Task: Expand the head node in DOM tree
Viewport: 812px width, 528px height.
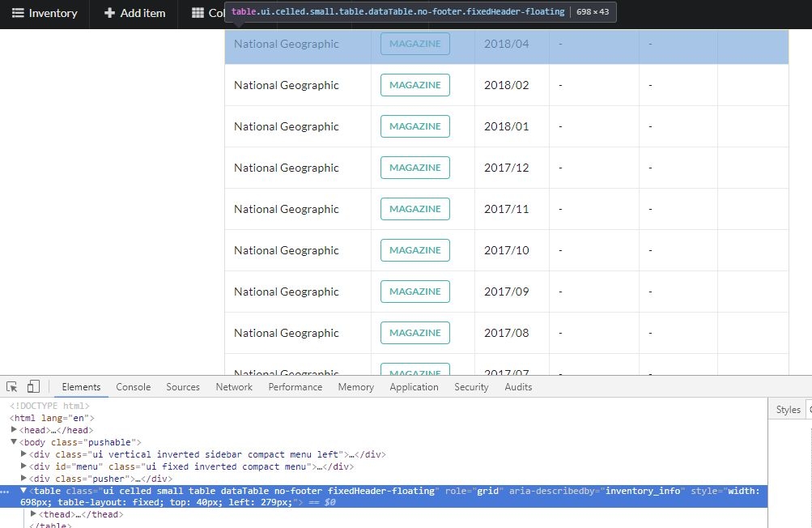Action: [14, 429]
